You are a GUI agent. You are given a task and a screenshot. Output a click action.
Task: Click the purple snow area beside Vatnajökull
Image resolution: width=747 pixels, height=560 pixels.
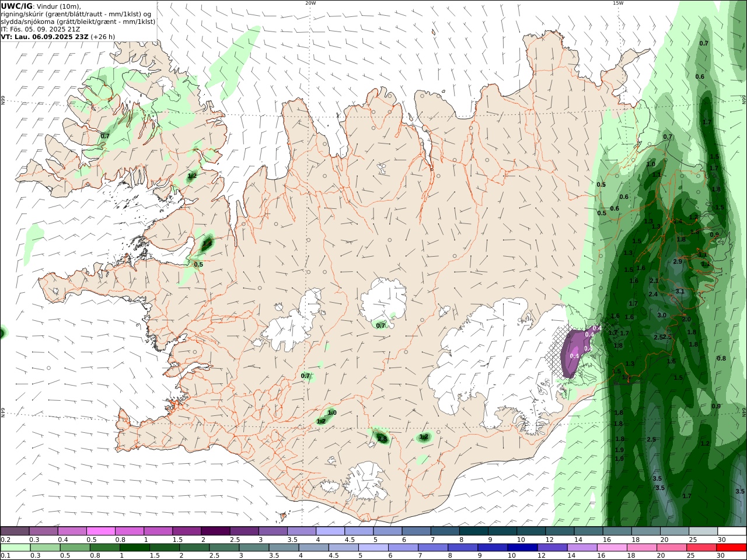click(x=577, y=352)
